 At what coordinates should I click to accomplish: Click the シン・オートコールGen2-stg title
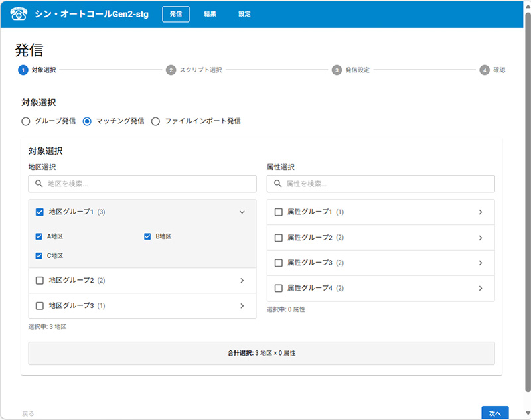pos(92,14)
